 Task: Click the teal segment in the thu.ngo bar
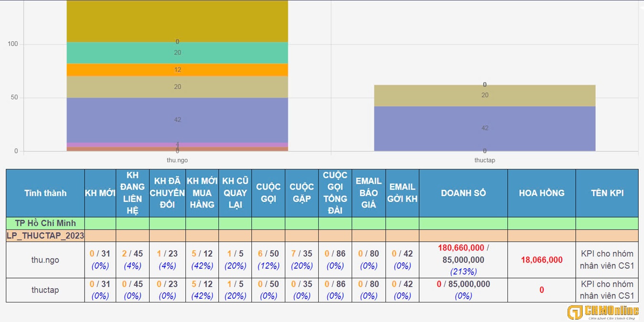[177, 53]
